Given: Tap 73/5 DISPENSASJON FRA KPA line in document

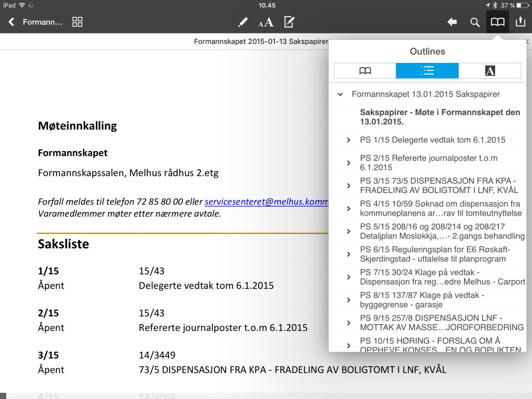Looking at the screenshot, I should click(x=292, y=370).
